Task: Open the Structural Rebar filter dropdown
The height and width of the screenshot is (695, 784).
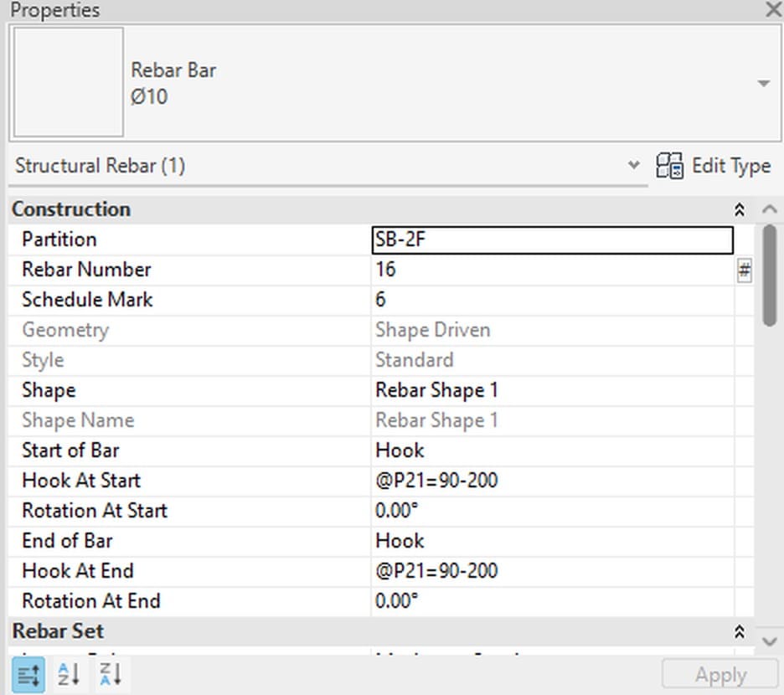Action: (x=633, y=165)
